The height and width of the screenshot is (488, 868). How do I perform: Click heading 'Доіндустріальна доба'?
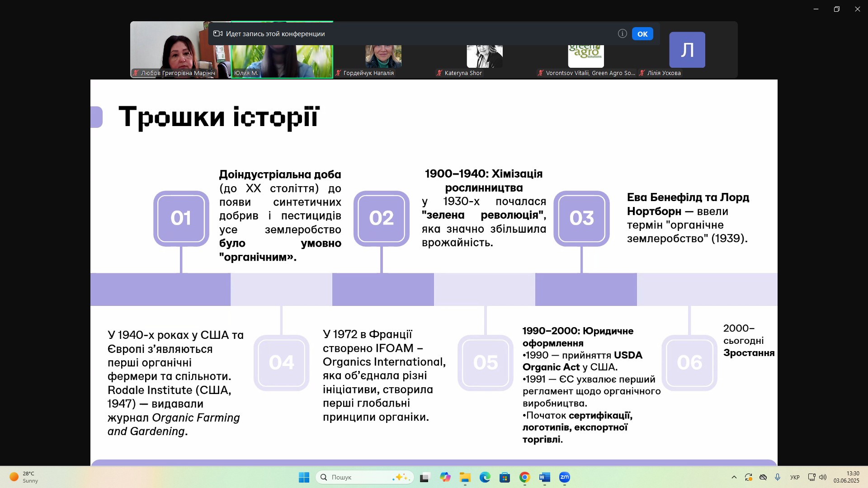coord(280,174)
